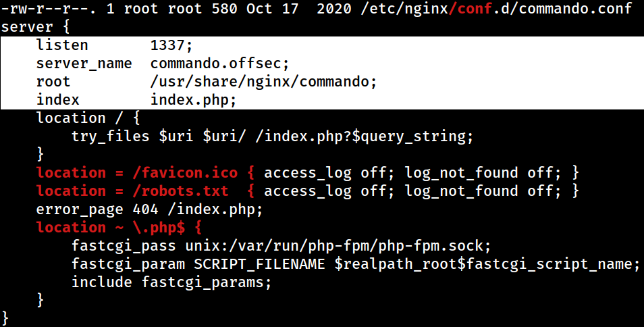Click 'log_not_found off' on favicon line

pos(479,172)
